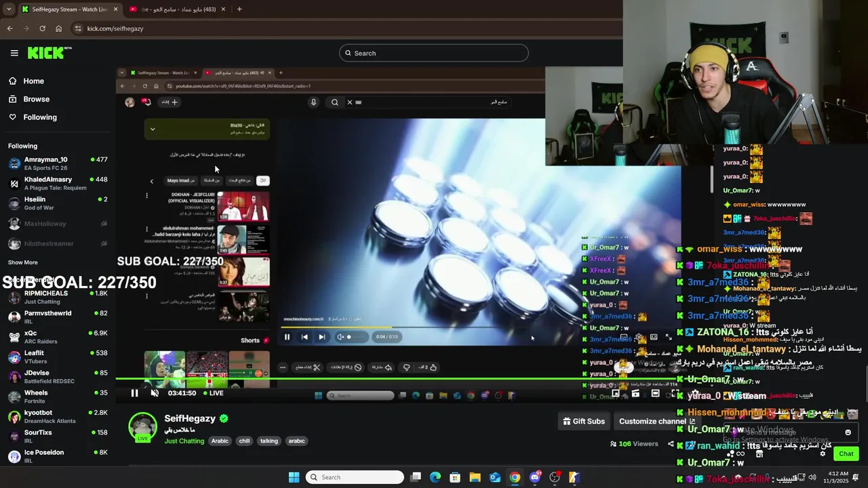The height and width of the screenshot is (488, 868).
Task: Skip to next YouTube video in stream
Action: (322, 337)
